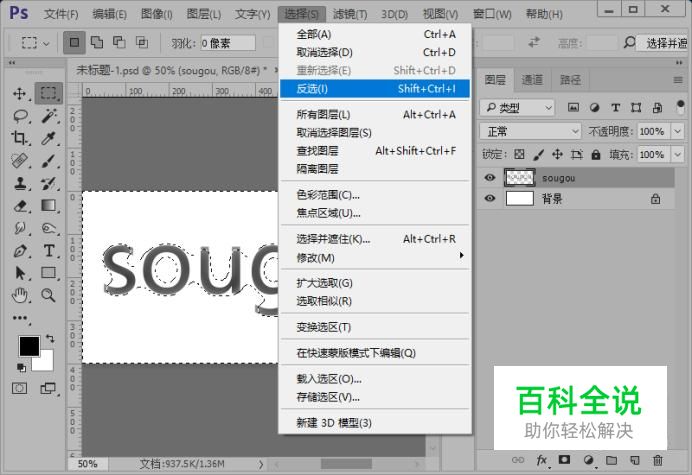Select the Horizontal Type tool

point(49,251)
